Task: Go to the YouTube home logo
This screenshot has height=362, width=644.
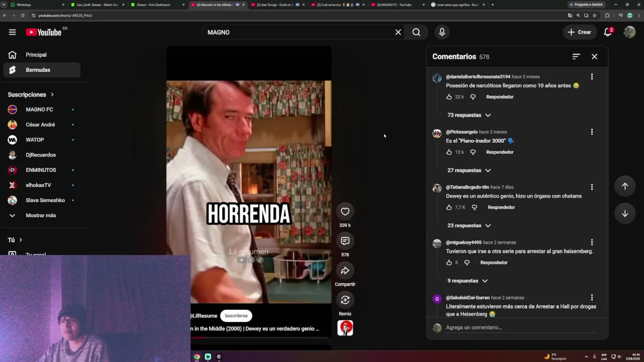Action: click(44, 32)
